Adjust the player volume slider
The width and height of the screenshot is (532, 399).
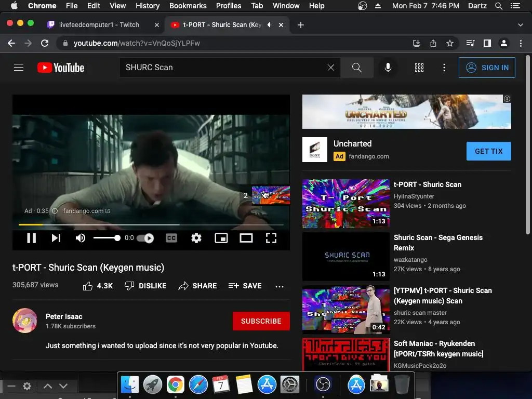[107, 238]
